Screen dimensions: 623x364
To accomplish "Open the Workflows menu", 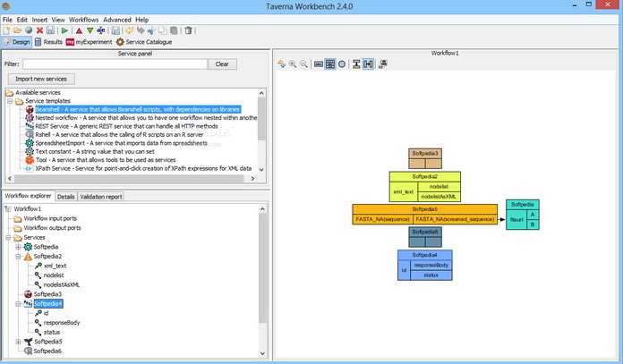I will coord(83,18).
